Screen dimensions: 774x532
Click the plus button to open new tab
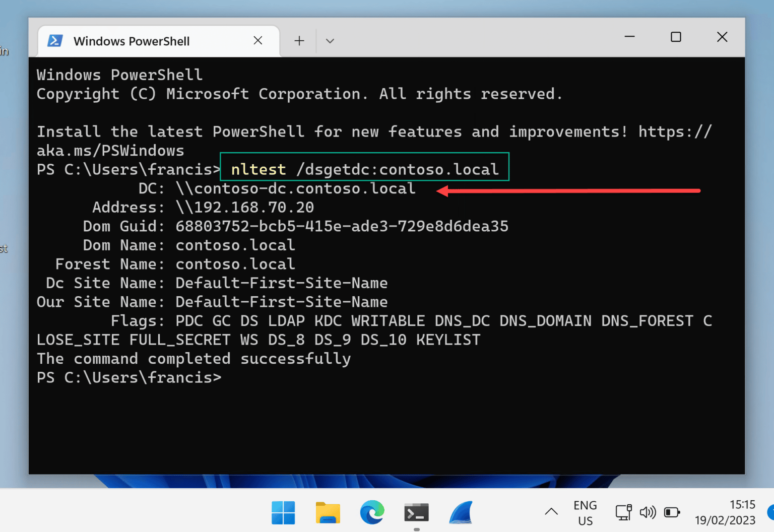[x=299, y=40]
